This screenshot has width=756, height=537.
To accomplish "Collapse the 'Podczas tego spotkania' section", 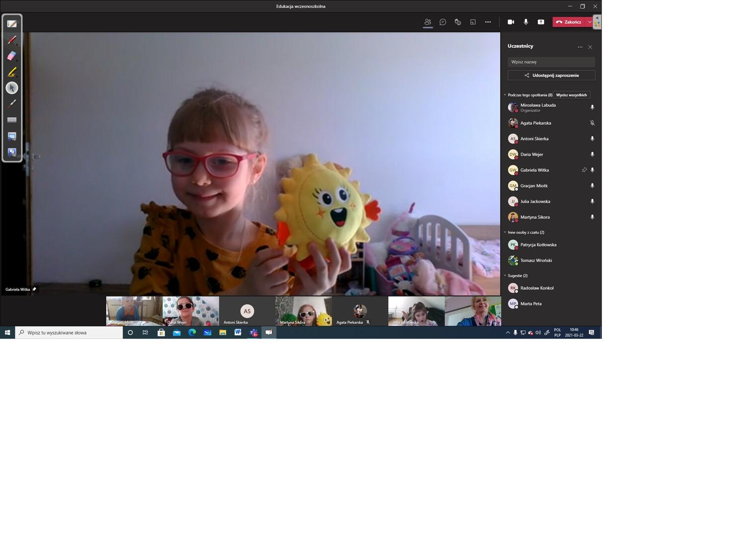I will [505, 95].
